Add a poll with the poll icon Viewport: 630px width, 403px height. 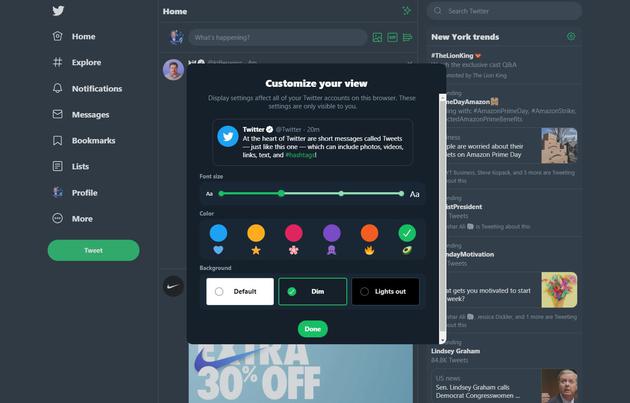tap(407, 37)
